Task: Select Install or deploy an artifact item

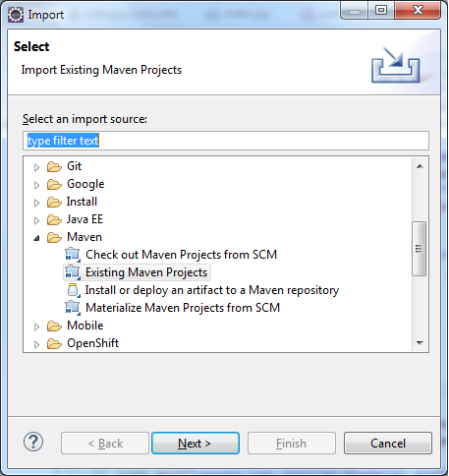Action: coord(212,290)
